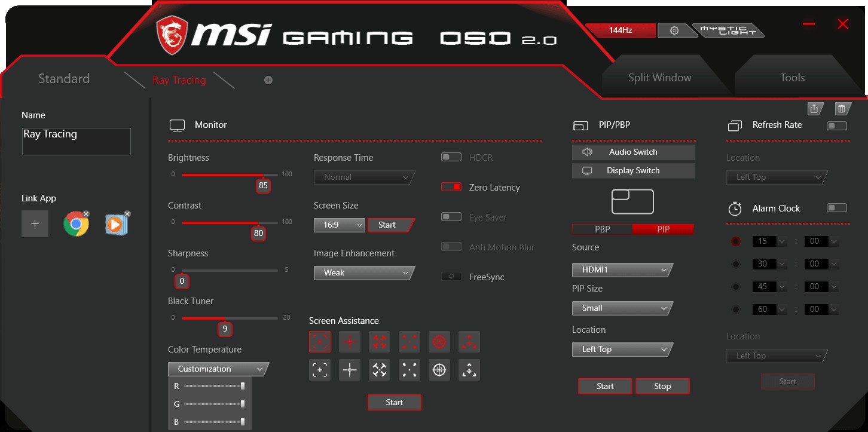Click the PIP/PBP Stop button

(662, 387)
